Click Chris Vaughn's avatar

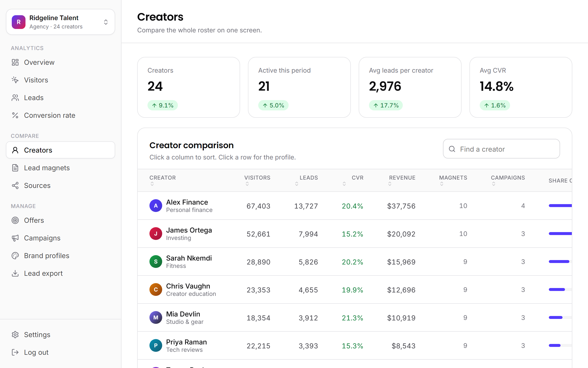[156, 289]
